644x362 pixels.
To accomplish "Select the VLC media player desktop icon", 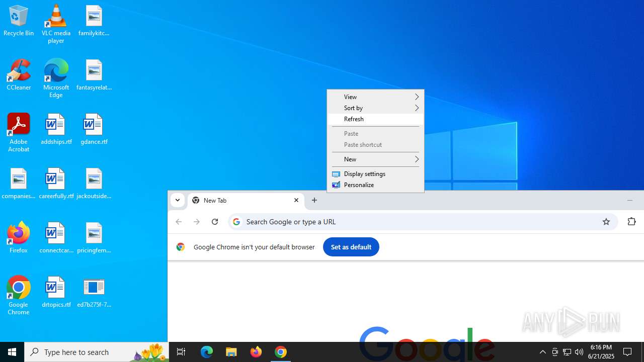I will tap(56, 24).
